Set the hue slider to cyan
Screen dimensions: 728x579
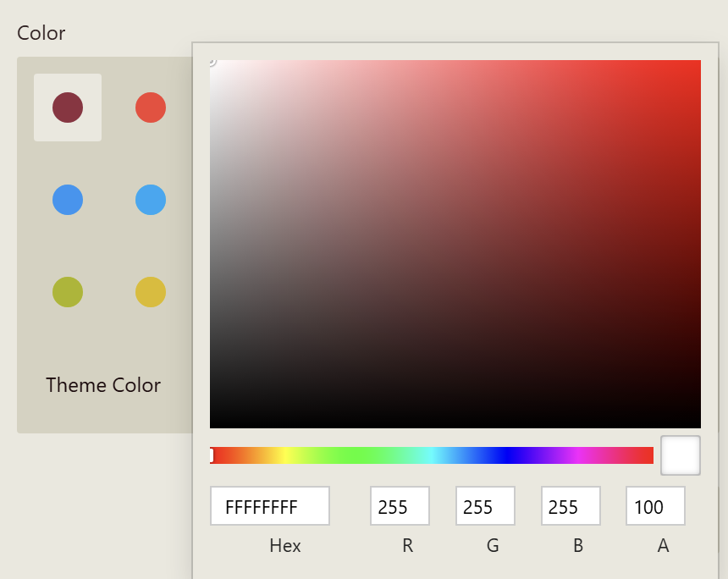tap(432, 455)
